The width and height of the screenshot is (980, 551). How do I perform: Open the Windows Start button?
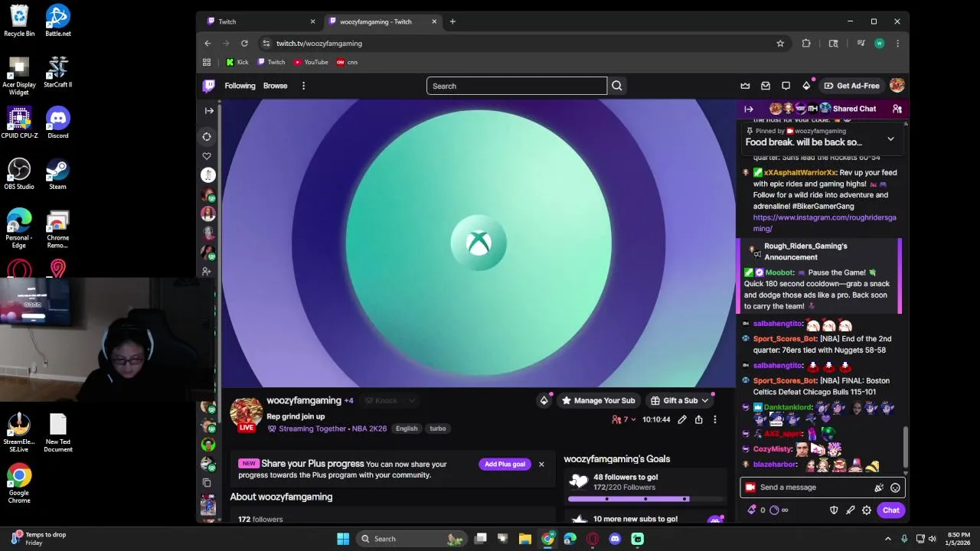click(343, 539)
